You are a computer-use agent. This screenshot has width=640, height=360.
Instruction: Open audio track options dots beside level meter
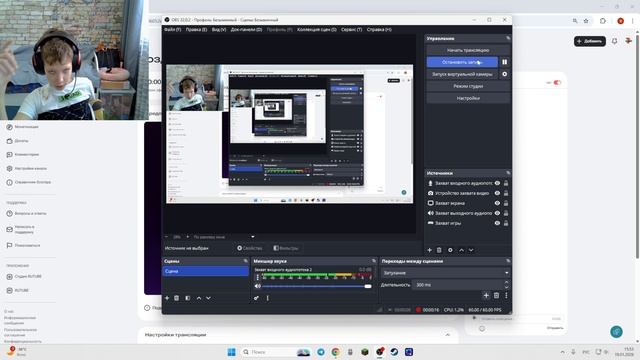coord(257,277)
